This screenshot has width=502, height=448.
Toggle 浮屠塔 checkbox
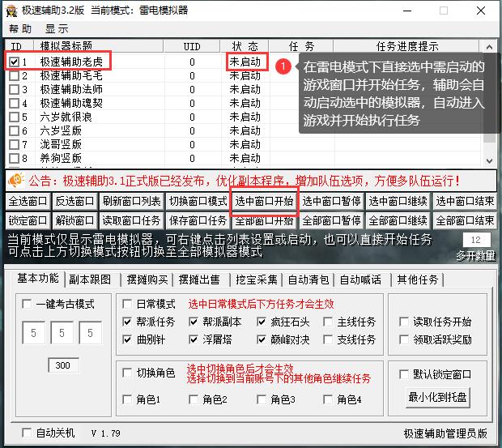point(194,339)
